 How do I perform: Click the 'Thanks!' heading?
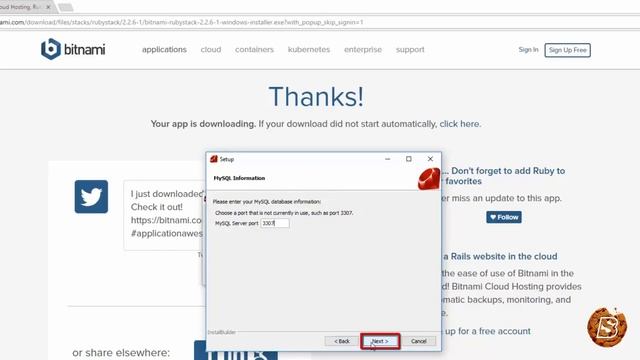pos(316,97)
